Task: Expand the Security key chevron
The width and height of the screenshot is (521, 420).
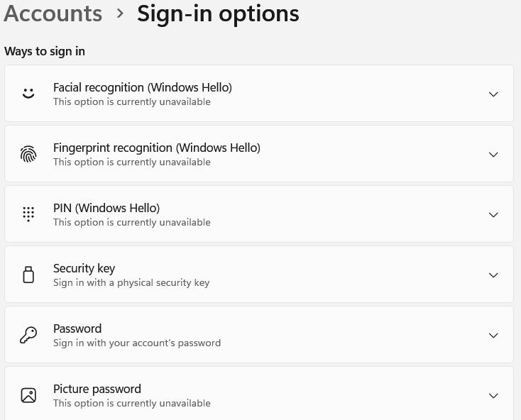Action: tap(493, 275)
